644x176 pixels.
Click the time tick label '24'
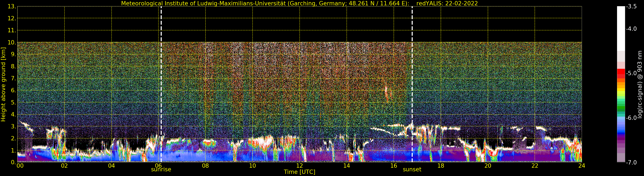click(582, 166)
